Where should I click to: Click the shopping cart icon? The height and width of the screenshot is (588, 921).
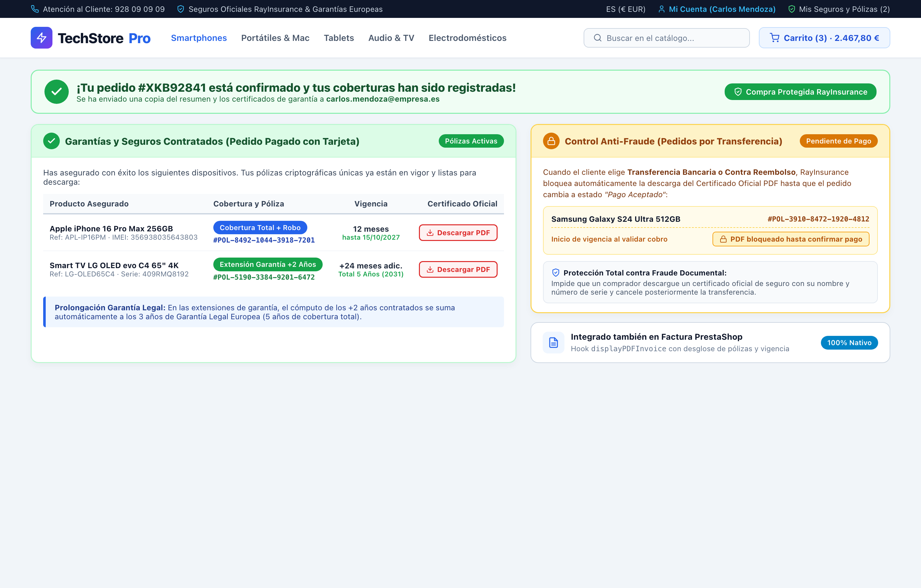click(775, 38)
